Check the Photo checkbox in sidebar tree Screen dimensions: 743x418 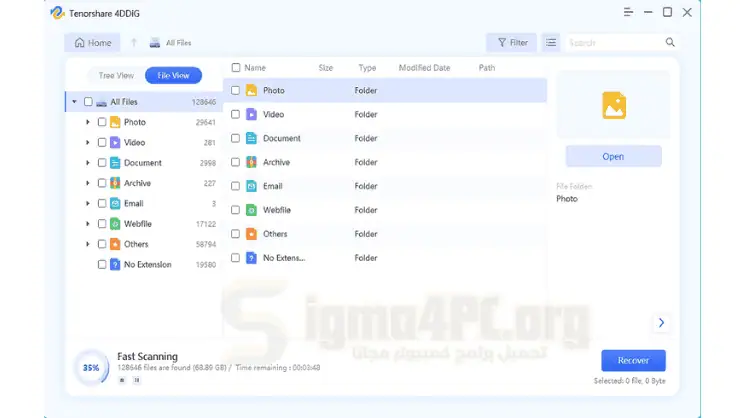[x=102, y=122]
